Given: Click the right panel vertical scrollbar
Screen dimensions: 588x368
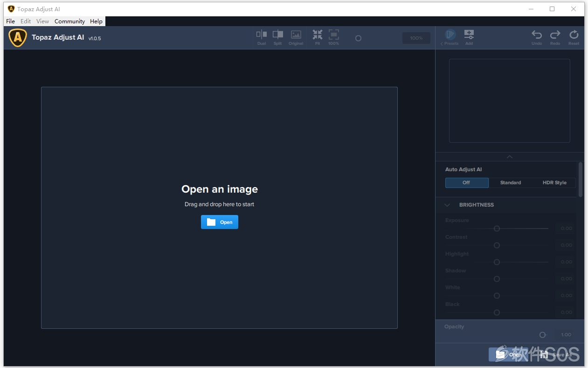Looking at the screenshot, I should [581, 180].
